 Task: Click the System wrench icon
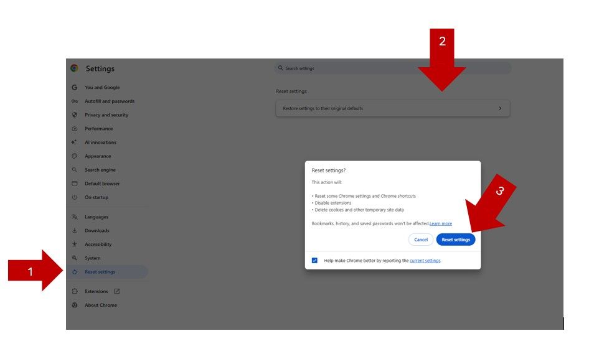click(74, 258)
